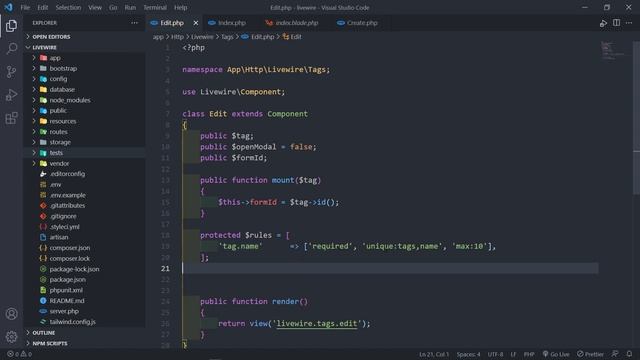Expand the node_modules folder
Screen dimensions: 640x360
pos(85,100)
